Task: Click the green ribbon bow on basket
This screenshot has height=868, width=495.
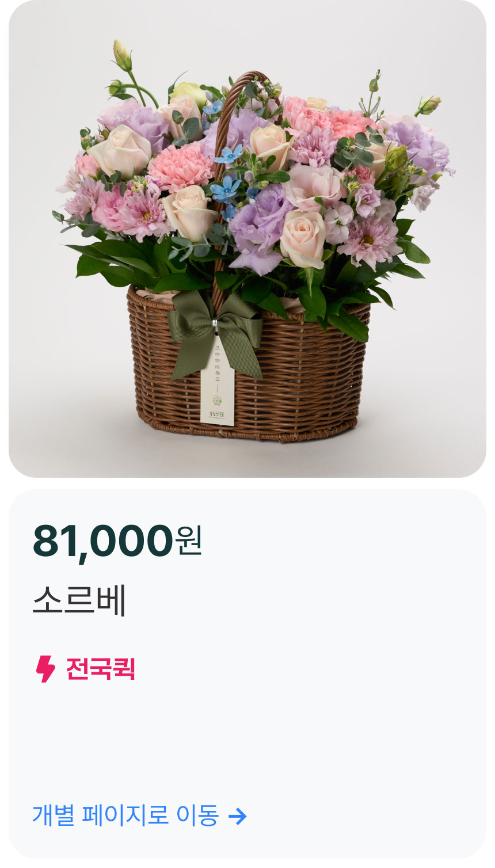Action: click(215, 332)
